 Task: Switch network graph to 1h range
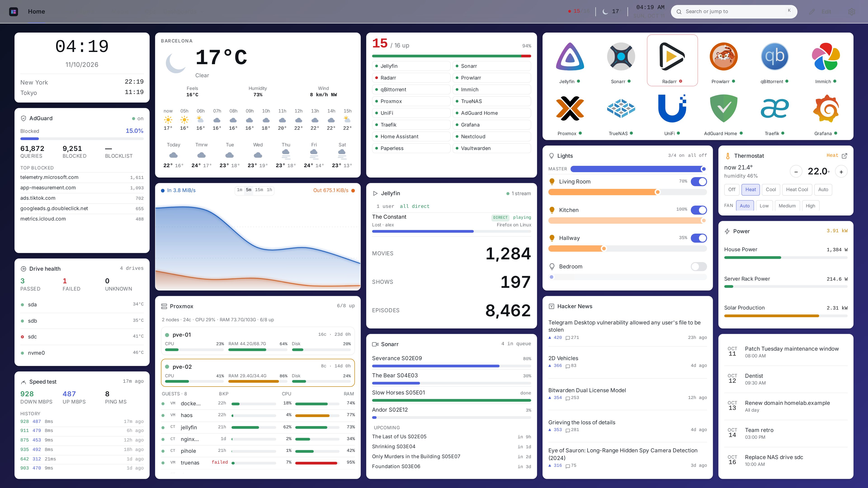(x=269, y=190)
